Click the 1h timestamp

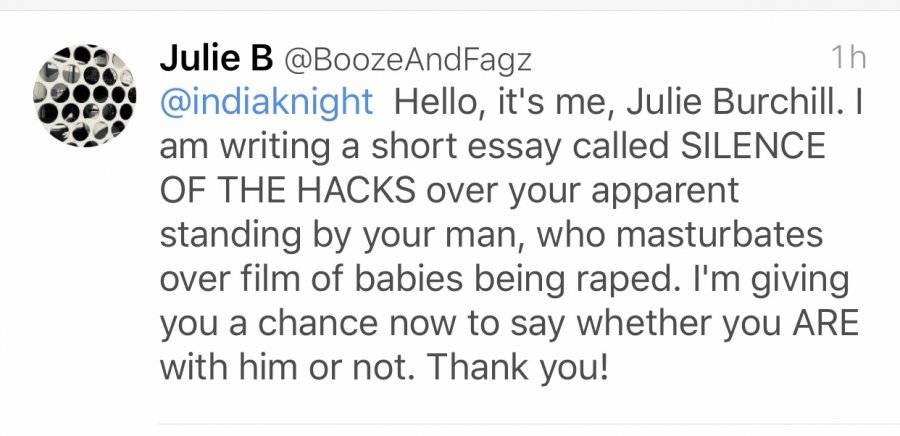tap(848, 58)
